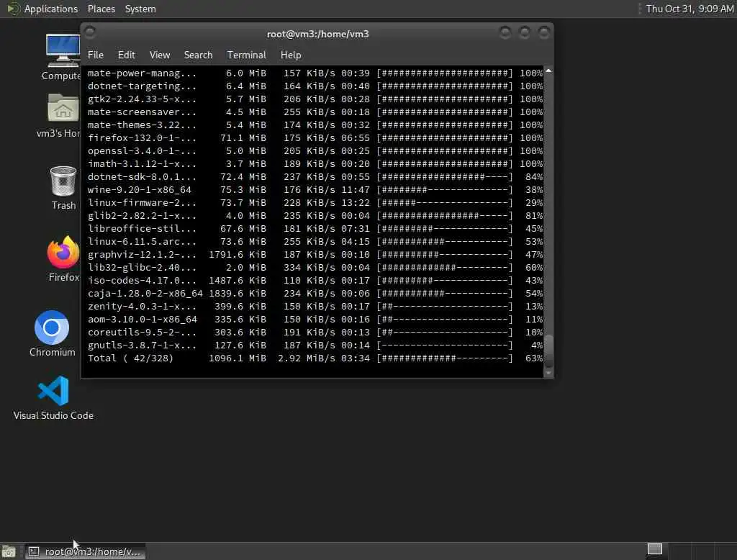Click the 63% total progress value
This screenshot has width=737, height=560.
click(x=534, y=358)
